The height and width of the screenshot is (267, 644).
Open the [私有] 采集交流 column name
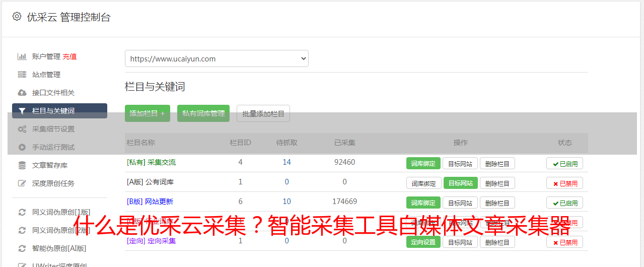(x=151, y=162)
